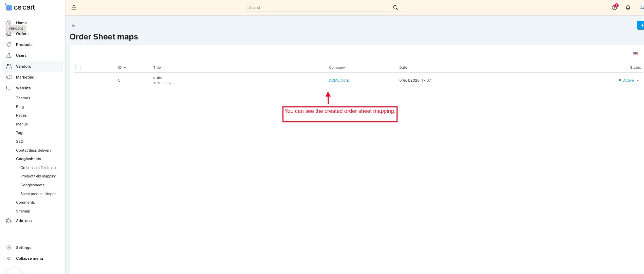
Task: Click the search magnifier icon
Action: click(395, 7)
